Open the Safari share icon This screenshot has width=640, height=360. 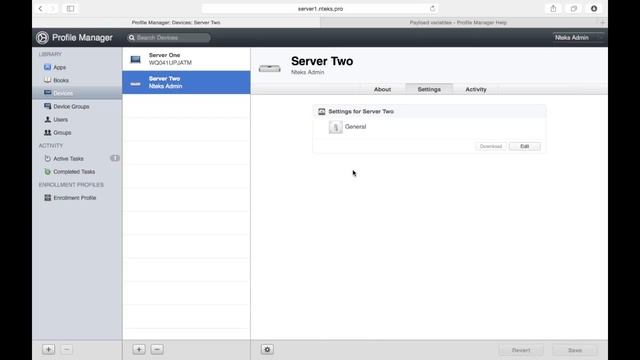pyautogui.click(x=553, y=8)
